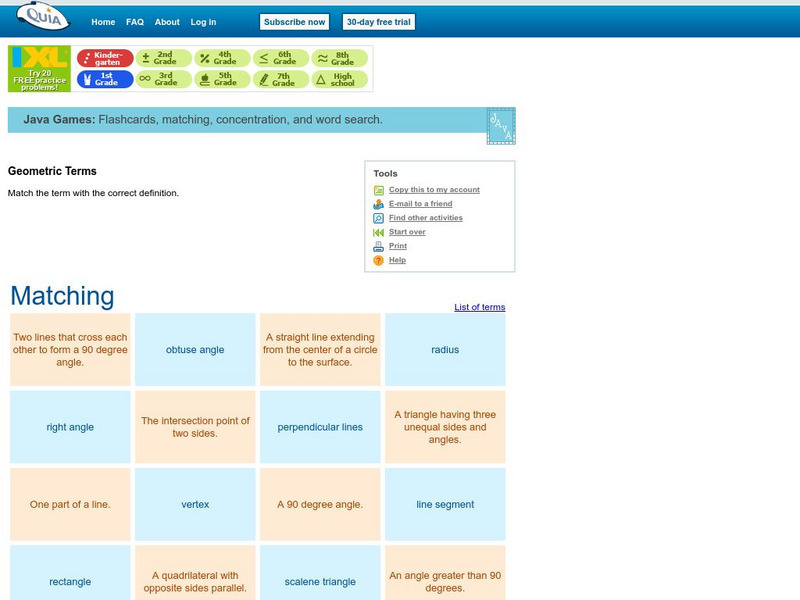The height and width of the screenshot is (600, 800).
Task: Open the Help link
Action: (x=397, y=260)
